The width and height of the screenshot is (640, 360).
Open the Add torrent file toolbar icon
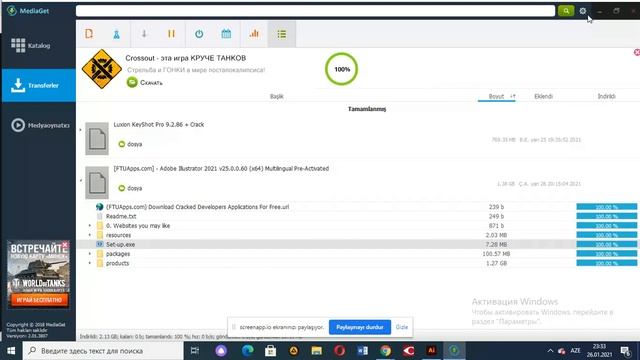(89, 33)
